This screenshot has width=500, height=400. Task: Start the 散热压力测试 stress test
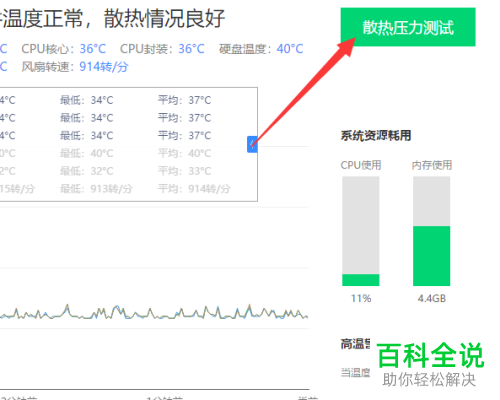click(408, 27)
